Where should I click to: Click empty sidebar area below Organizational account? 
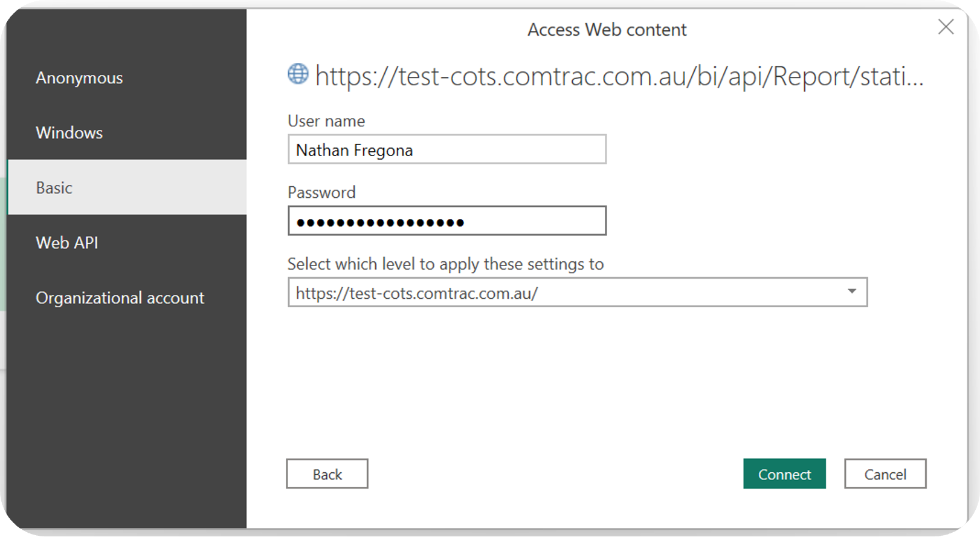point(127,417)
